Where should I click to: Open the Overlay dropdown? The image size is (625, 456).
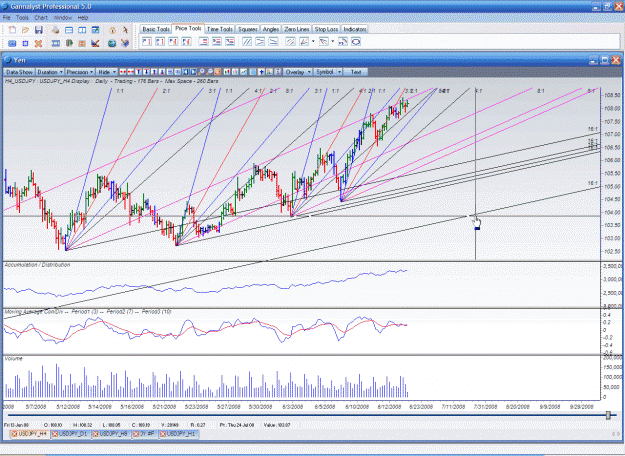click(x=298, y=72)
